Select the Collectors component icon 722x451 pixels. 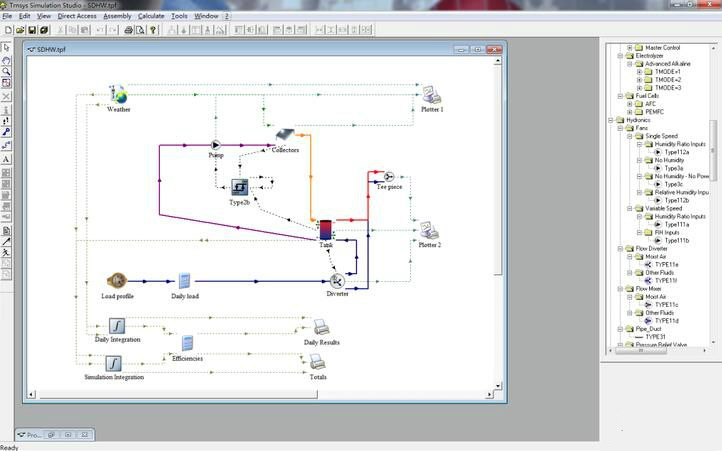284,136
